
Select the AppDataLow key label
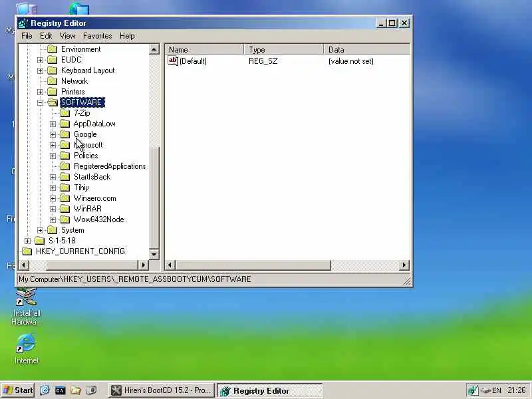94,124
